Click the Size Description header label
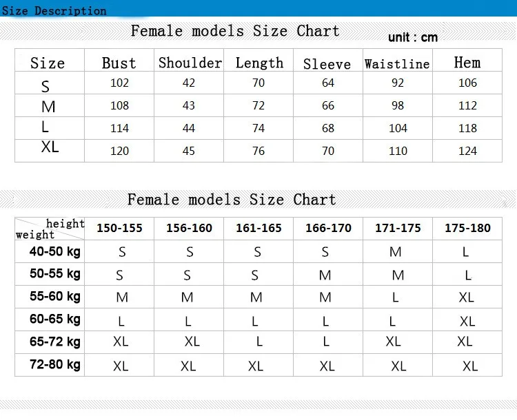Screen dimensions: 517x420 click(54, 10)
